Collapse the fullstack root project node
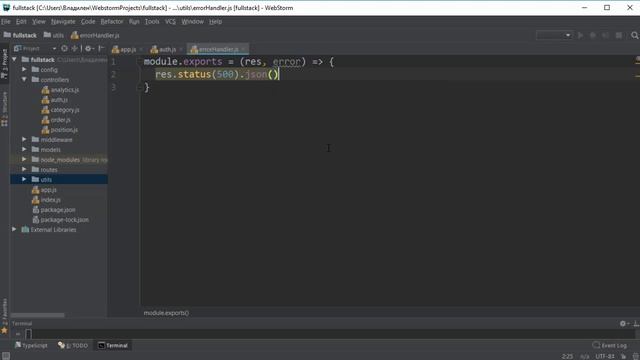Viewport: 640px width, 360px height. [x=15, y=60]
